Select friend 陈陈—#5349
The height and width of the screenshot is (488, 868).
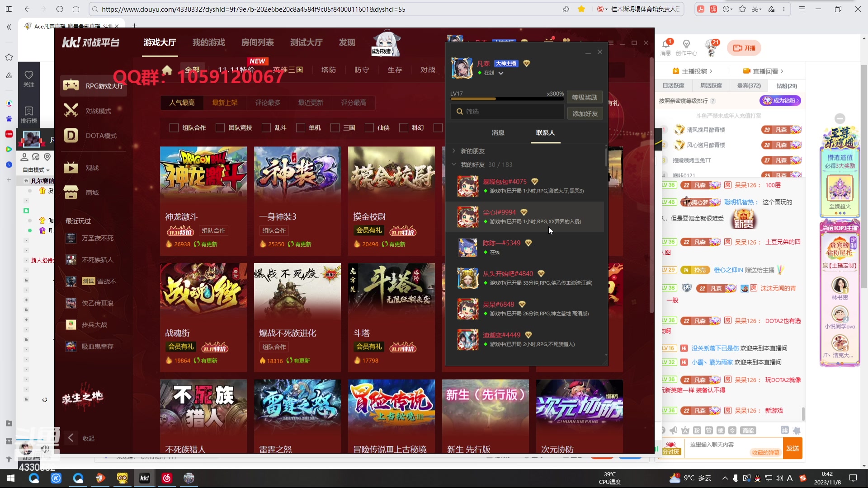click(x=525, y=248)
